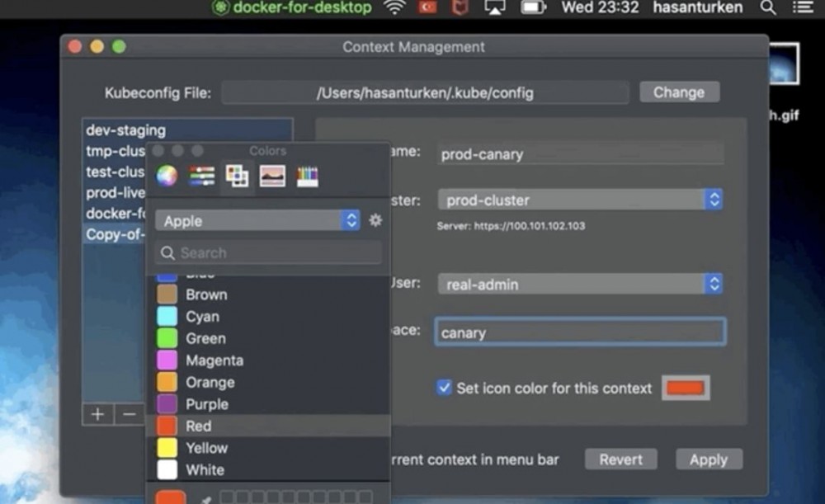Viewport: 825px width, 504px height.
Task: Select the prod-live context row
Action: (x=115, y=192)
